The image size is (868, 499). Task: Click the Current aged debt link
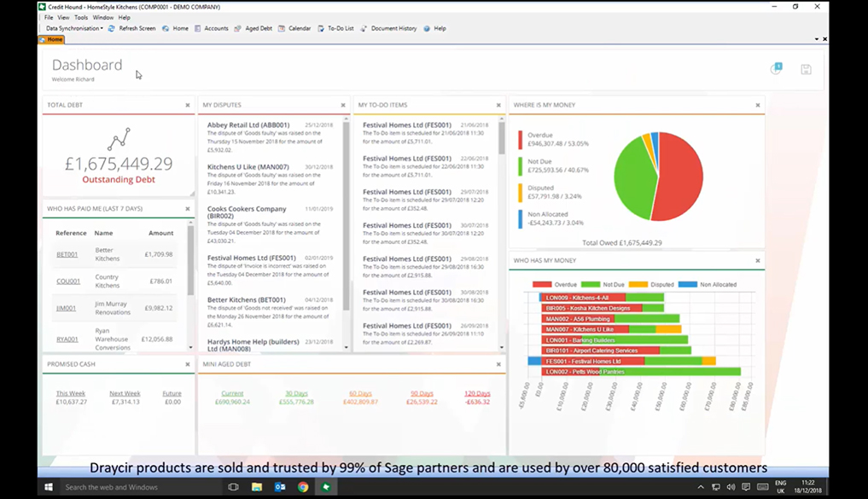pos(232,393)
